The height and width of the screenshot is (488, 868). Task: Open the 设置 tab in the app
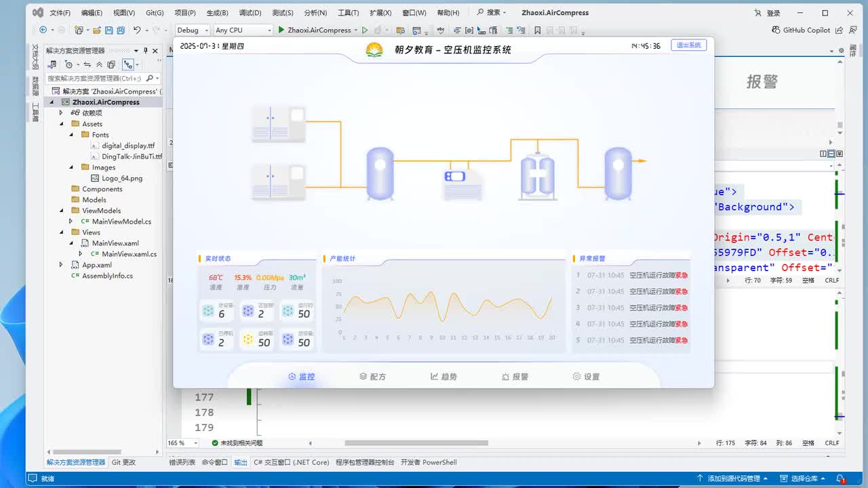(x=586, y=377)
